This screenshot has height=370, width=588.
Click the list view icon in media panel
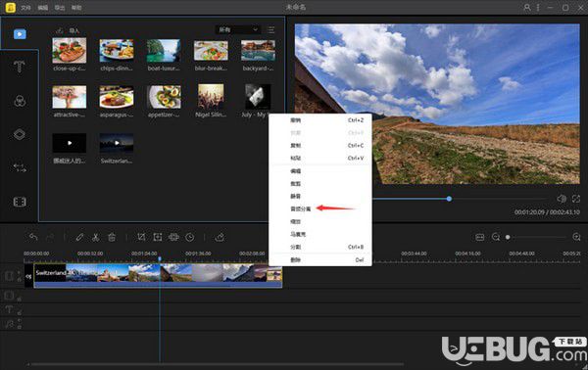tap(271, 29)
